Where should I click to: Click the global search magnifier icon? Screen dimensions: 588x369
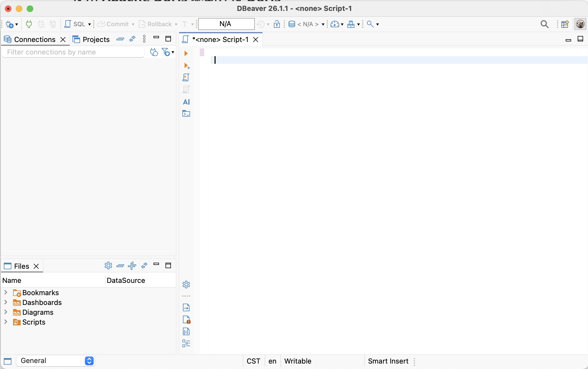click(544, 24)
